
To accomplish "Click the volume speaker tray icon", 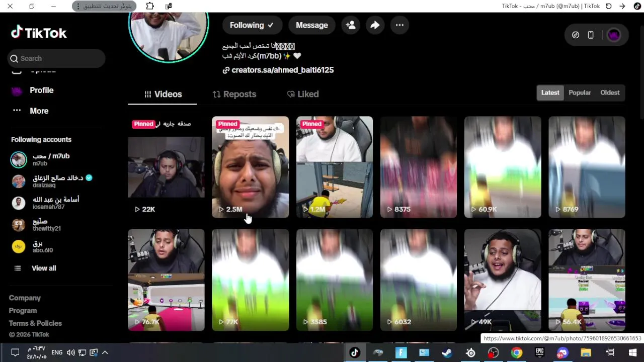I will pos(71,352).
